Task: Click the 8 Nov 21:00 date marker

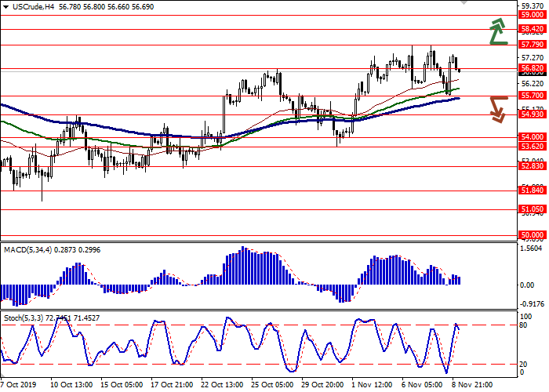Action: pos(471,385)
